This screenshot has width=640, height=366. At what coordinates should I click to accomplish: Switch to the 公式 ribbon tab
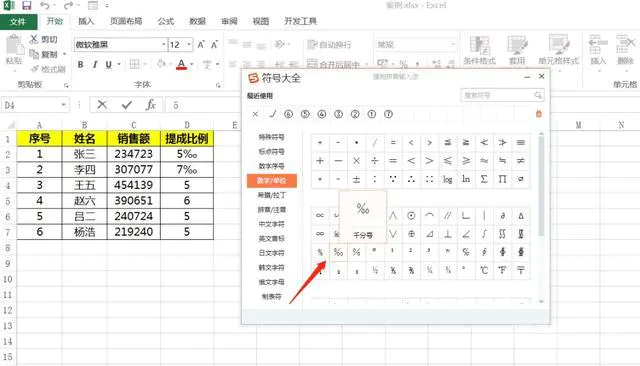(x=165, y=21)
